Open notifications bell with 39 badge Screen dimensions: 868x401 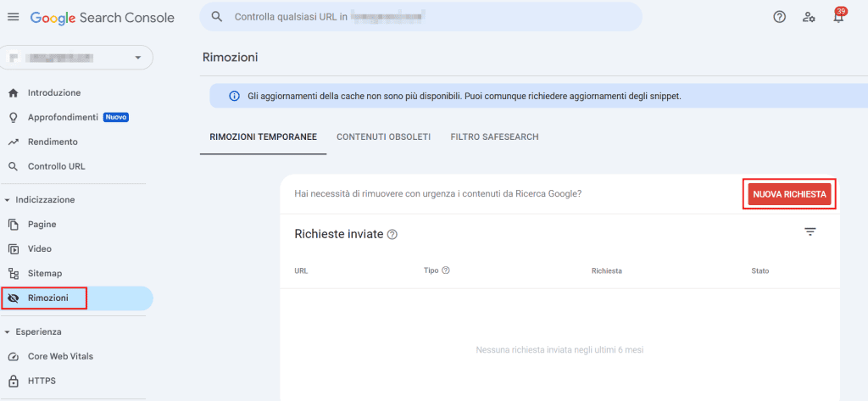(x=838, y=17)
